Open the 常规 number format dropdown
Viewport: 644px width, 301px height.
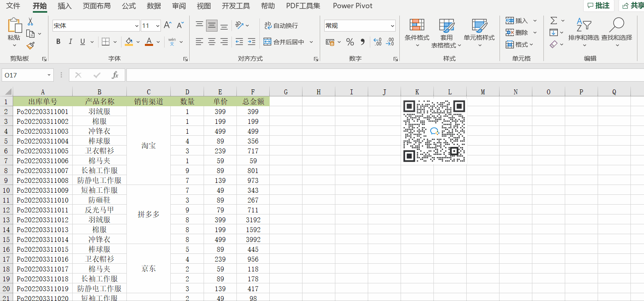pyautogui.click(x=392, y=26)
